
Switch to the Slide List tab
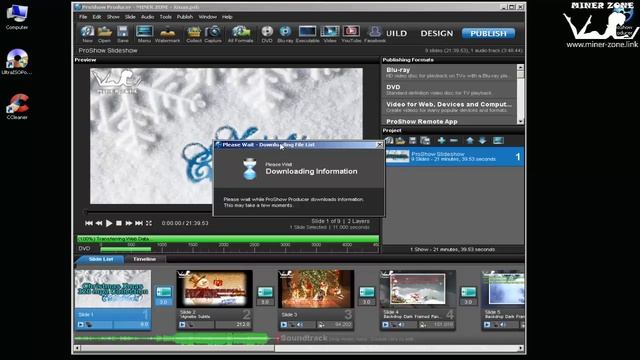[x=101, y=259]
